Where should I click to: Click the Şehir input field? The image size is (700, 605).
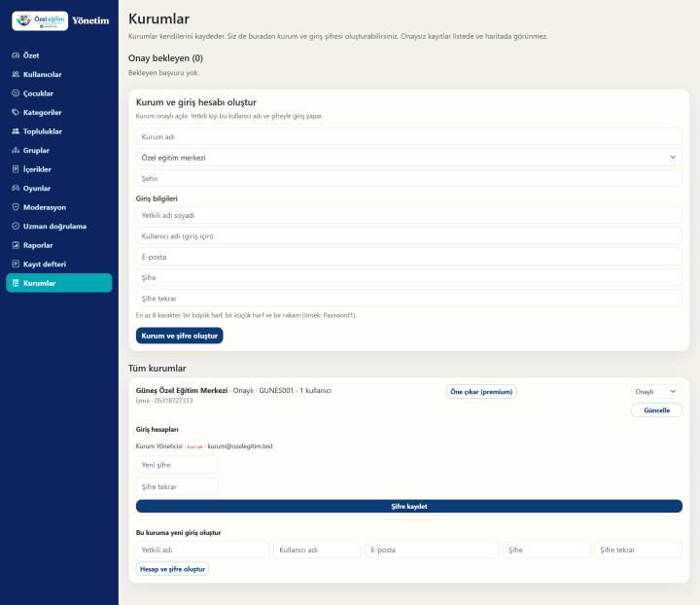(409, 178)
